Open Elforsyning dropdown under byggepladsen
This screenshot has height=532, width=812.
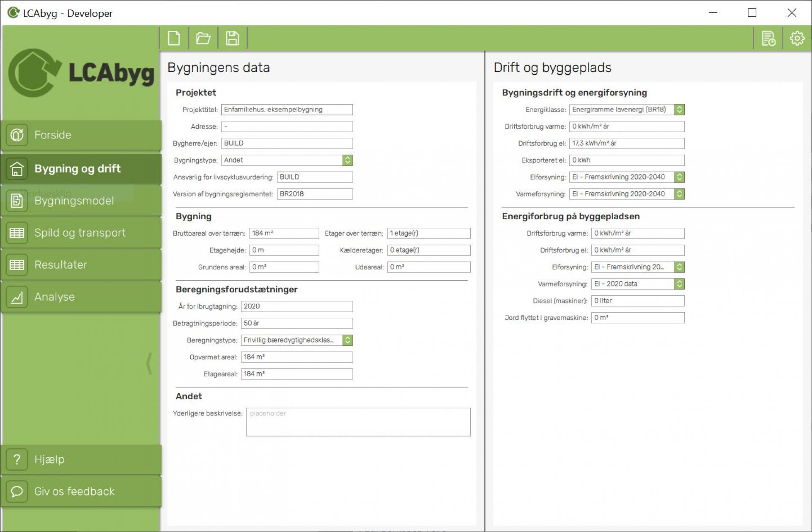pyautogui.click(x=679, y=267)
